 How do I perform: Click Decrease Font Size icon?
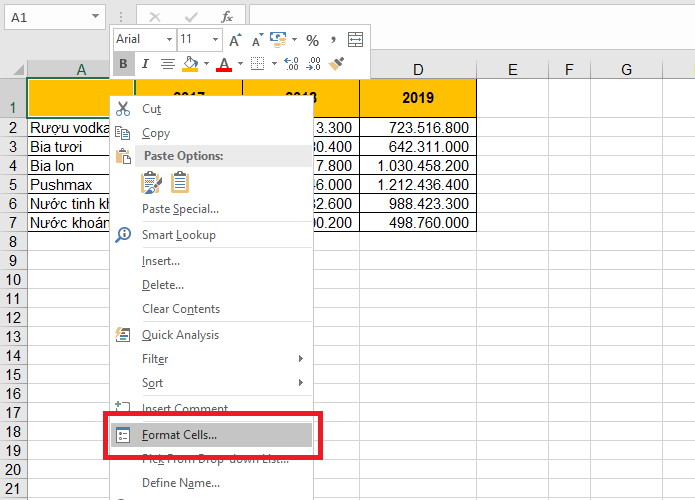coord(257,40)
